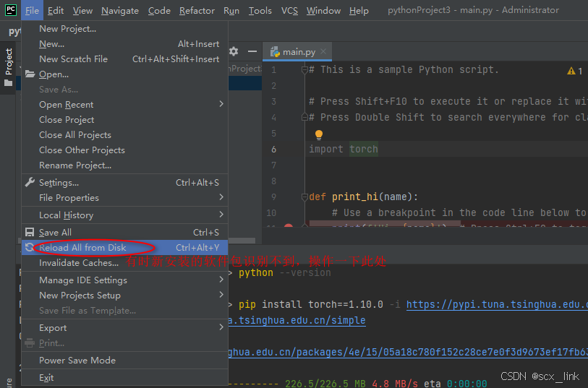
Task: Close the main.py tab
Action: click(x=323, y=52)
